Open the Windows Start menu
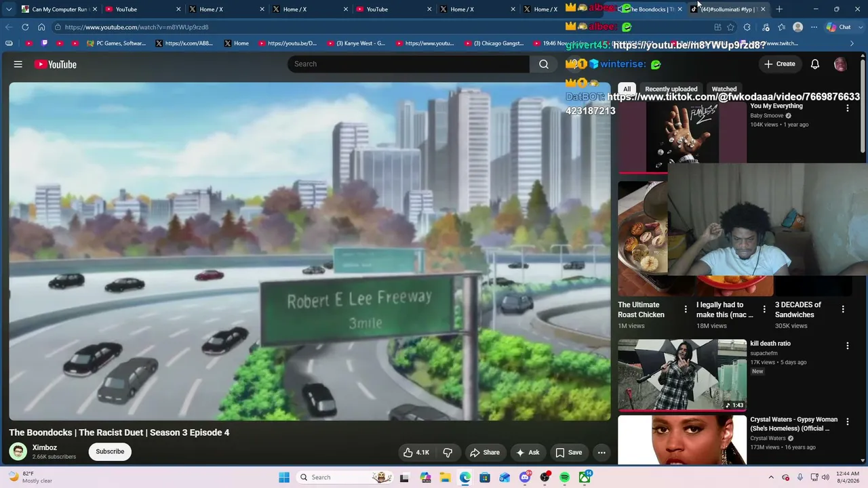868x488 pixels. (284, 477)
